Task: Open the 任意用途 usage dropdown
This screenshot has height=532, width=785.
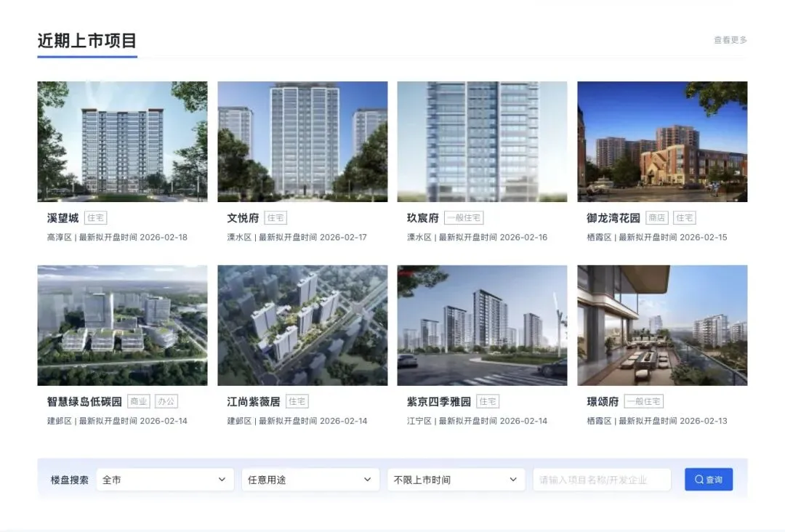Action: 310,480
